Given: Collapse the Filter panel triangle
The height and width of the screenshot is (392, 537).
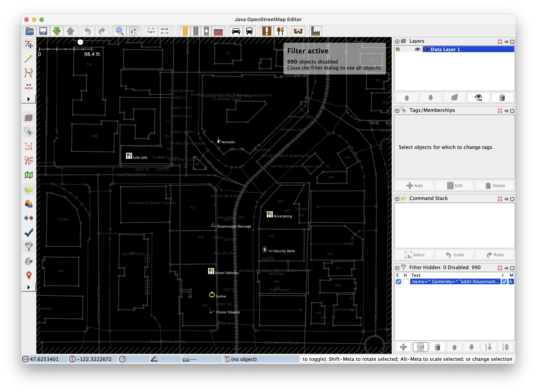Looking at the screenshot, I should click(x=397, y=268).
